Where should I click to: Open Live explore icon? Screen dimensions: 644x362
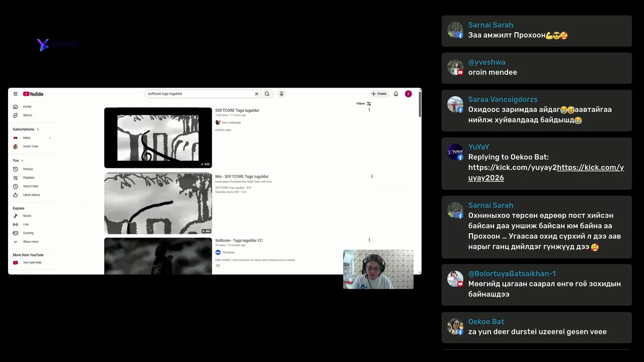tap(16, 224)
